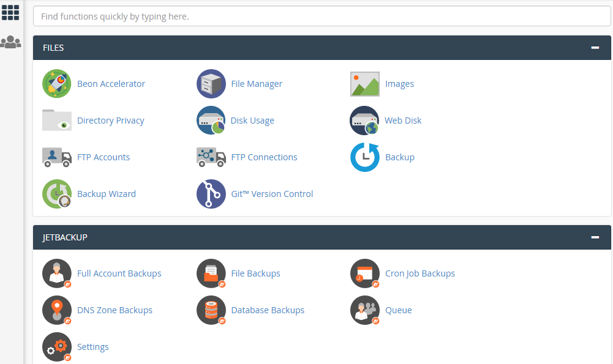Open the Disk Usage icon
This screenshot has width=613, height=364.
point(211,121)
